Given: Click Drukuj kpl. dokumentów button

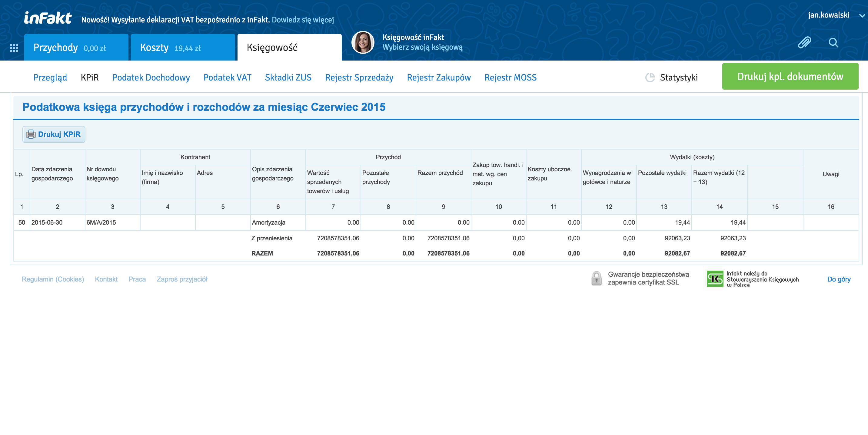Looking at the screenshot, I should [x=790, y=76].
